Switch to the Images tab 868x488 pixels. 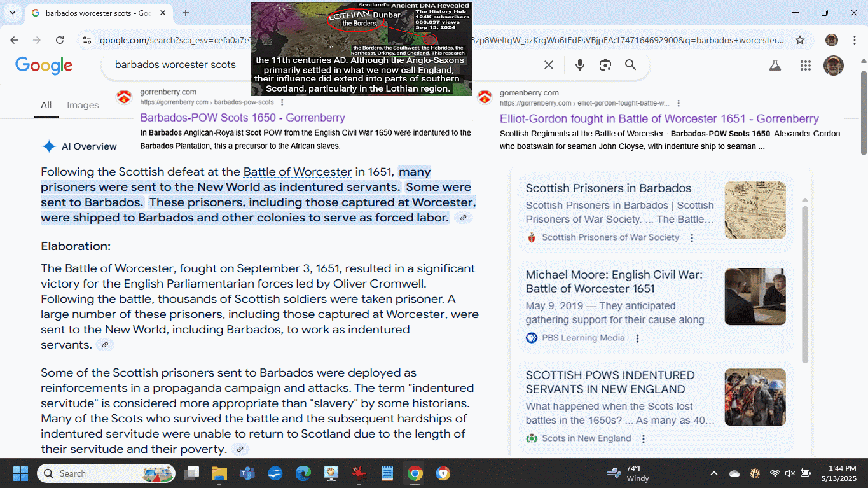[83, 105]
